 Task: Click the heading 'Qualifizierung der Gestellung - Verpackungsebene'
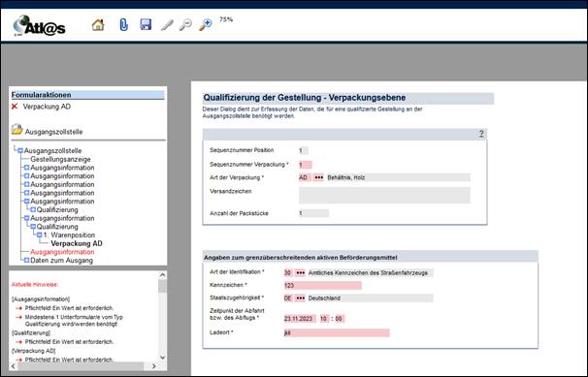(305, 98)
